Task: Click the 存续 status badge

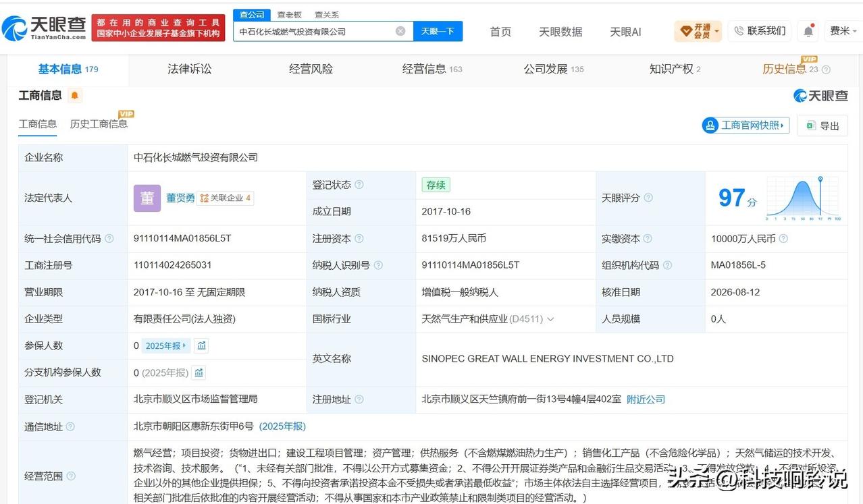Action: (436, 185)
